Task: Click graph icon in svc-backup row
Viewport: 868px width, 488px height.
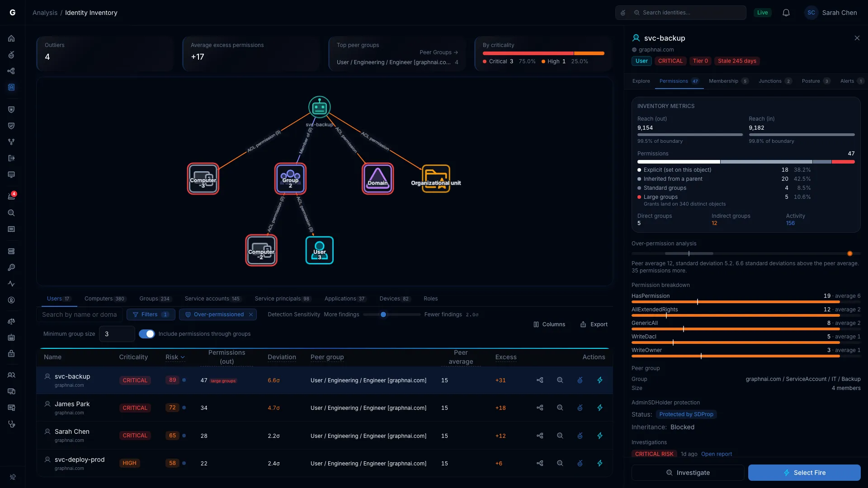Action: [540, 380]
